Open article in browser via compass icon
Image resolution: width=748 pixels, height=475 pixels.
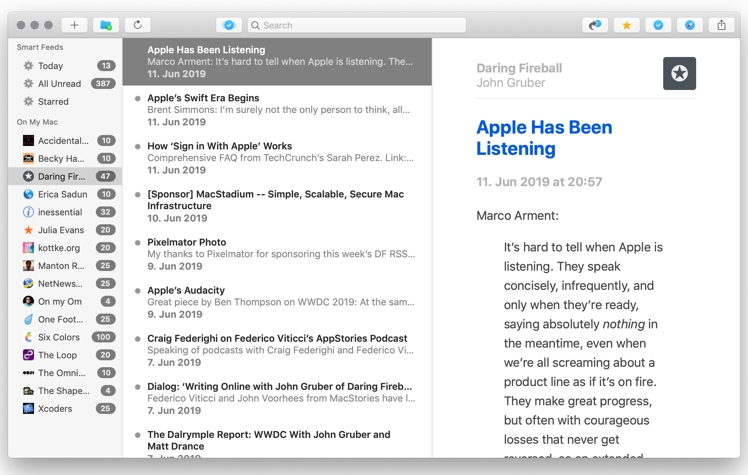(x=689, y=25)
